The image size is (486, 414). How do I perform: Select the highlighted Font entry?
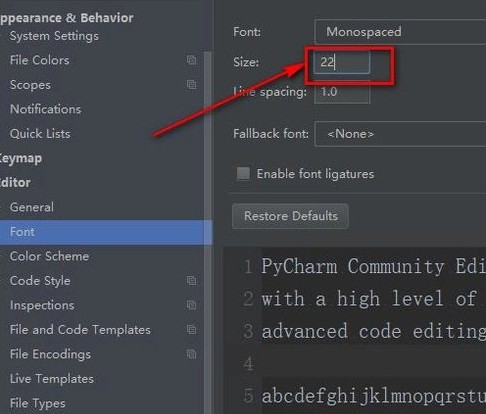106,232
